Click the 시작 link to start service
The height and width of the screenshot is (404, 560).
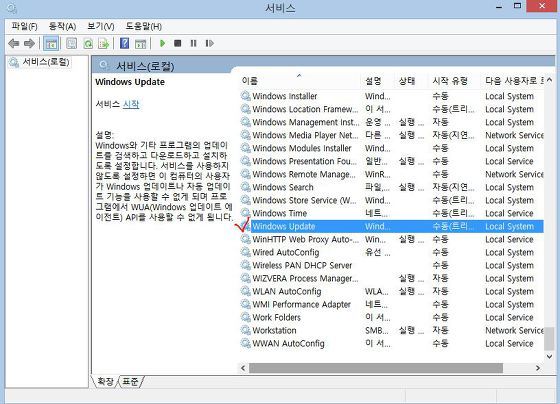pyautogui.click(x=131, y=104)
